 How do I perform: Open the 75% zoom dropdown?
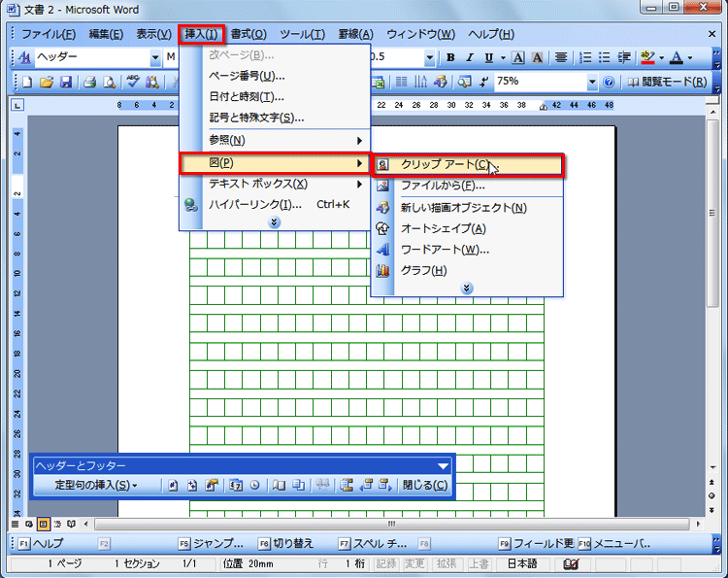(x=592, y=83)
